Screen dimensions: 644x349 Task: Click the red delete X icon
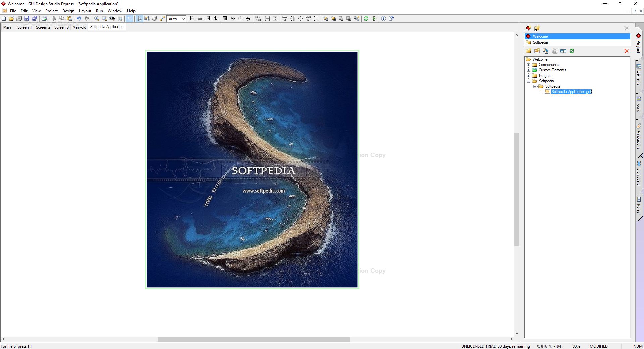626,51
